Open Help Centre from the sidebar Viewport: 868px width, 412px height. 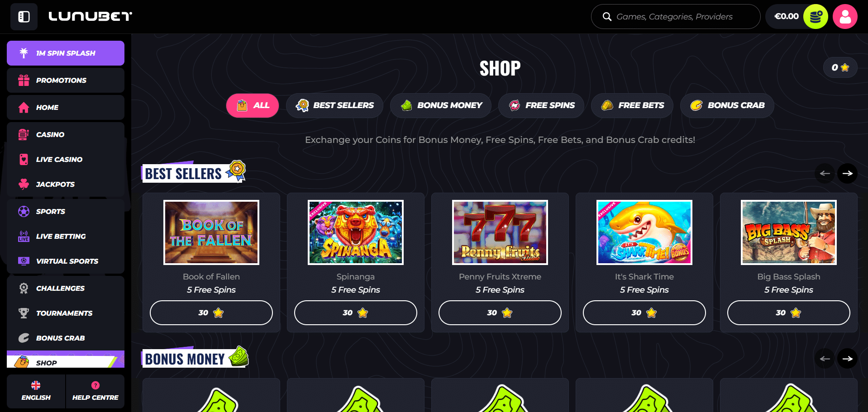[x=95, y=391]
